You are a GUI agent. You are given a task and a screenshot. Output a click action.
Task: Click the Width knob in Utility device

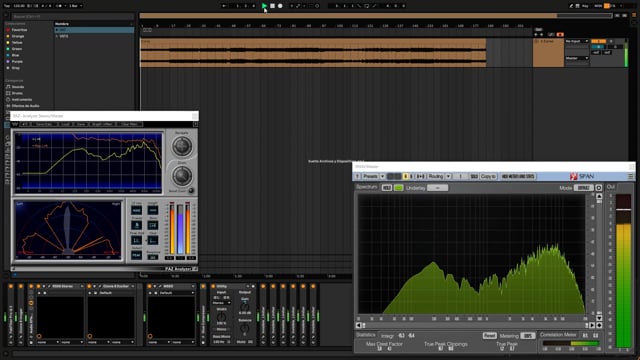[221, 317]
